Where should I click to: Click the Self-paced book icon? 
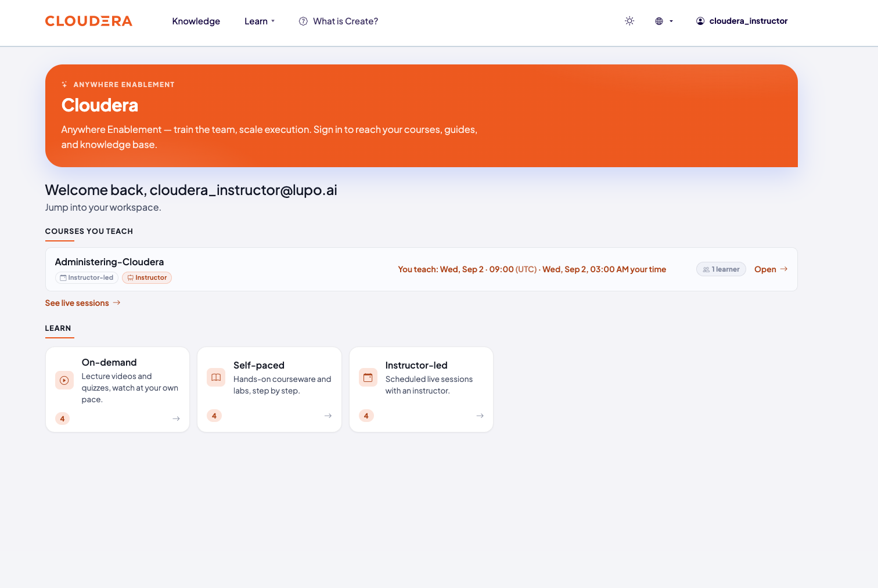(x=216, y=377)
